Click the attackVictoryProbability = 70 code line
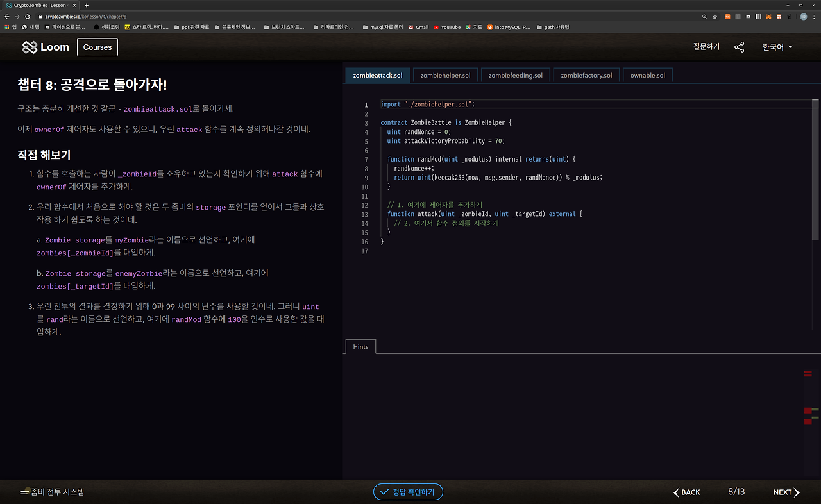This screenshot has height=504, width=821. point(446,141)
